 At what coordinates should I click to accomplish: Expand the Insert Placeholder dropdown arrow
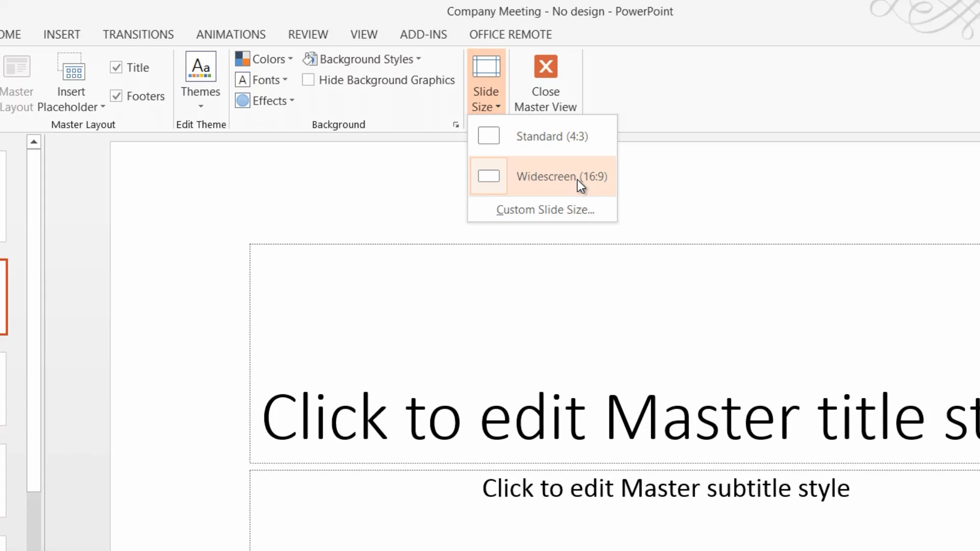point(103,107)
